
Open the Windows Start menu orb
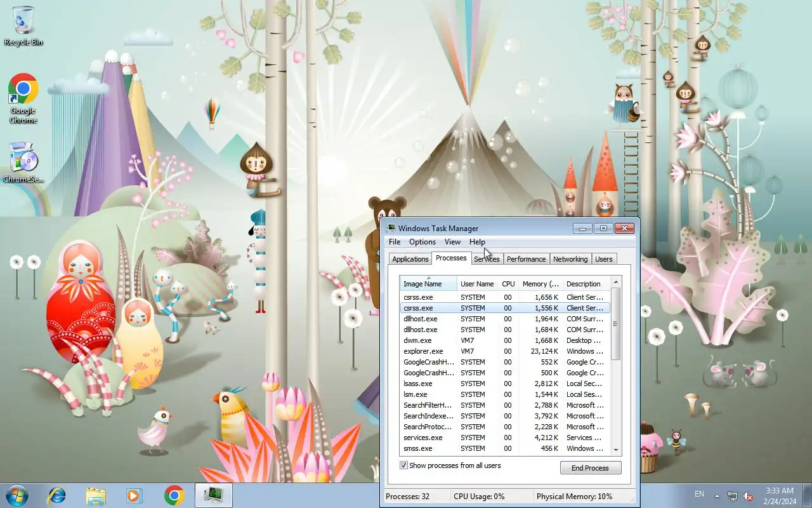(x=16, y=495)
